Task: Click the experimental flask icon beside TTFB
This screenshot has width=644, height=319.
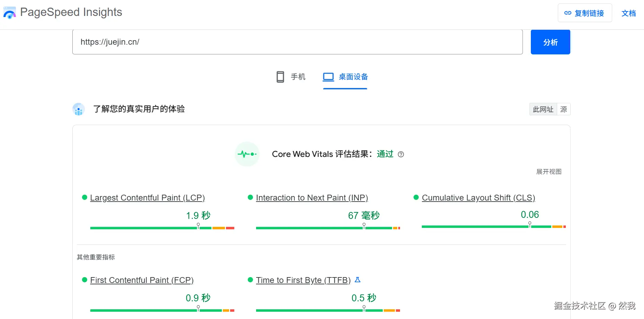Action: 358,280
